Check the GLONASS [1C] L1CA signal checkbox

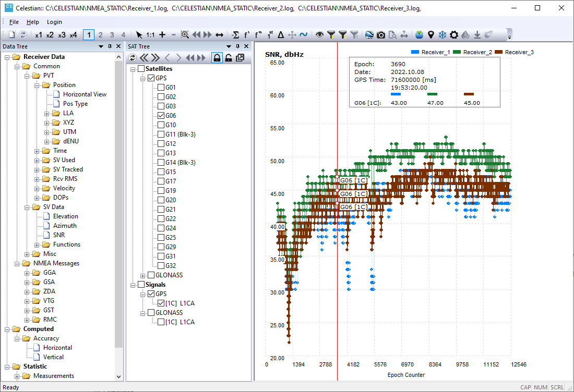[x=161, y=322]
